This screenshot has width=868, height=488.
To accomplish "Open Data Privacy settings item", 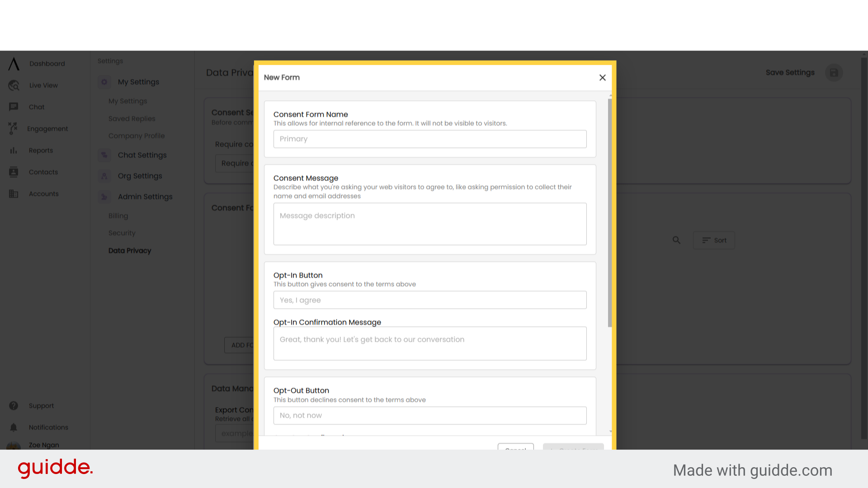I will (x=130, y=251).
